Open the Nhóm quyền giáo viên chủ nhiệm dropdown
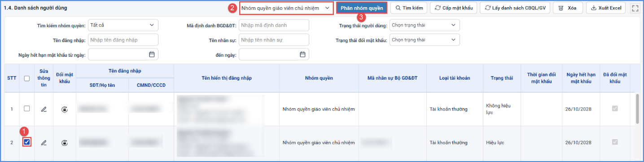Viewport: 644px width, 162px height. point(286,8)
